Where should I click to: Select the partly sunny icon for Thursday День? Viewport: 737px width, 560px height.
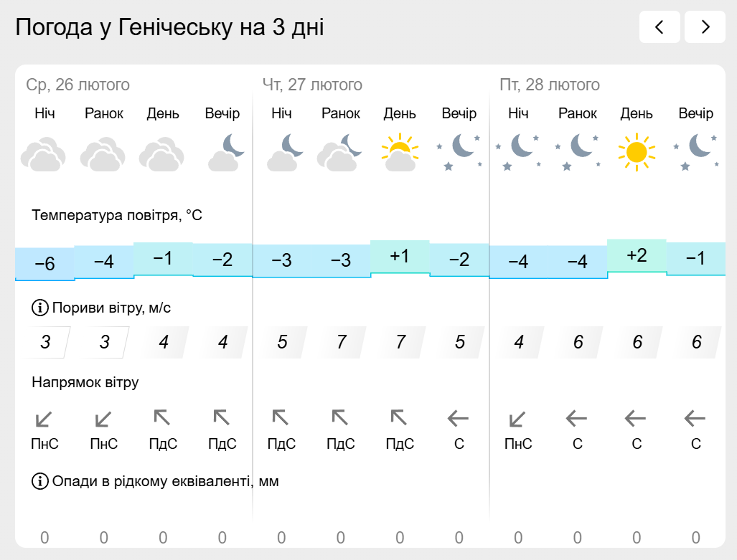(x=400, y=152)
